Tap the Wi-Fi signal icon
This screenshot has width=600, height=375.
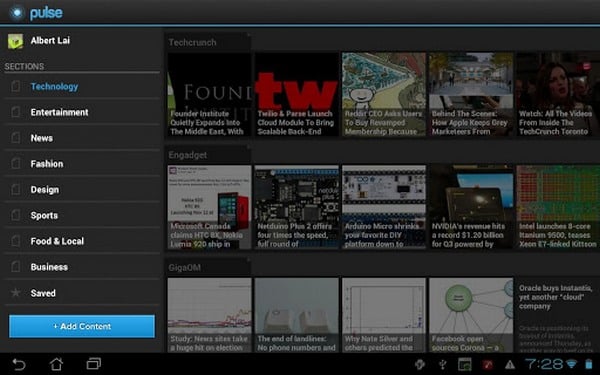click(571, 364)
